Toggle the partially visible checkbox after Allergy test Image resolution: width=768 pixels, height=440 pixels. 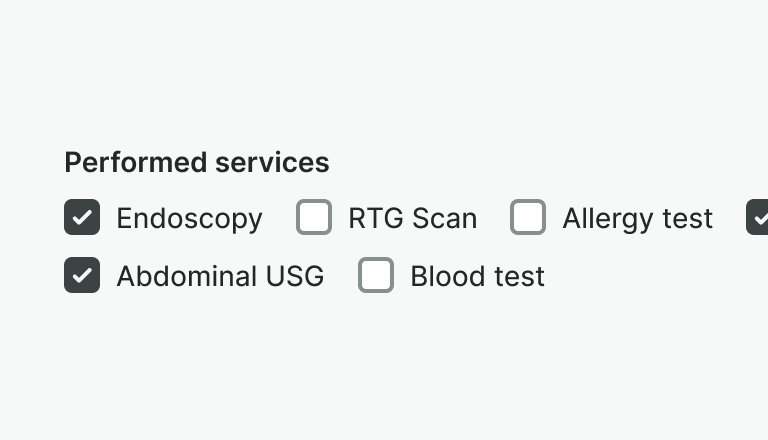(x=758, y=217)
